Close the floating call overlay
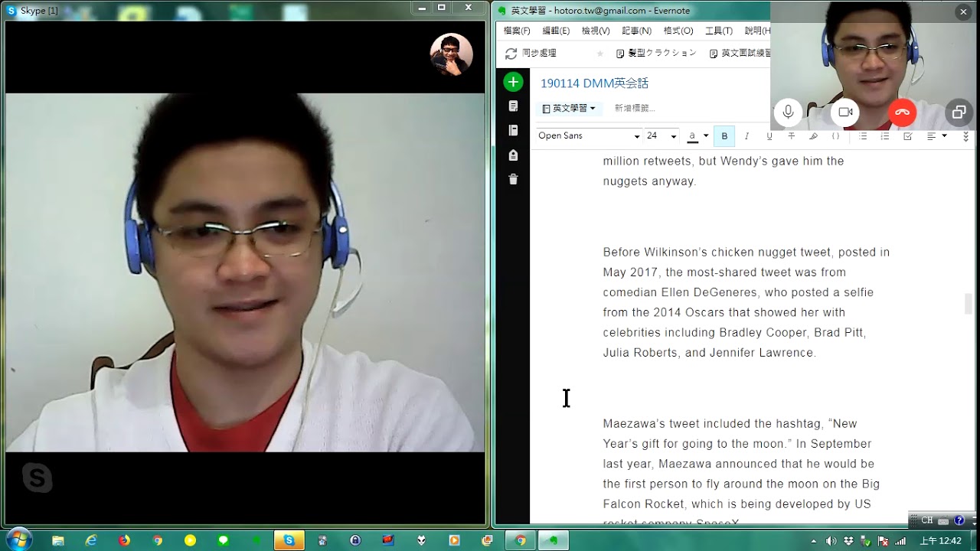This screenshot has width=980, height=551. pyautogui.click(x=963, y=11)
